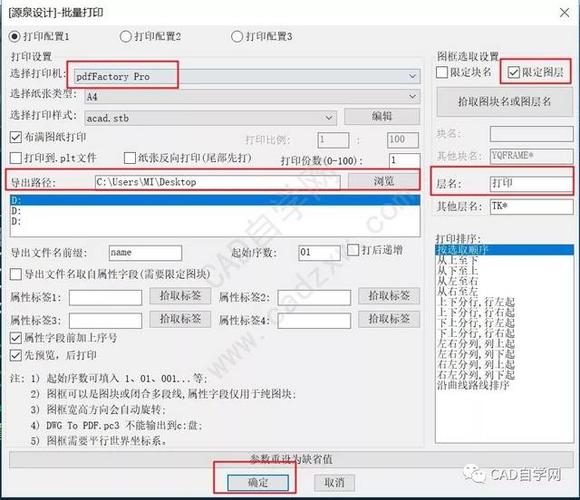The image size is (580, 500).
Task: Click the 取消 cancel button
Action: coord(334,483)
